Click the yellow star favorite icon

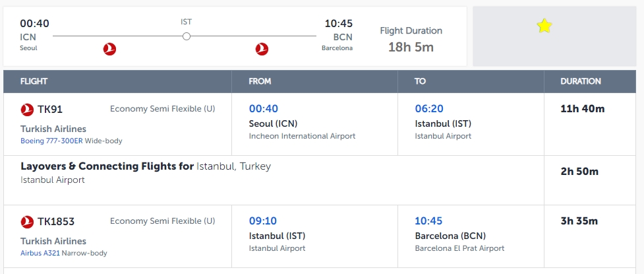pyautogui.click(x=544, y=26)
